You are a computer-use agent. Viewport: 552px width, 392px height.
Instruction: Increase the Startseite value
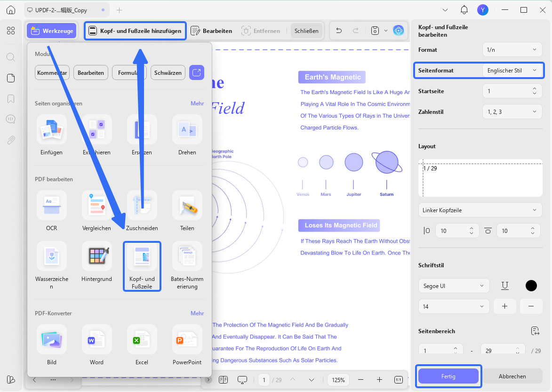tap(535, 88)
